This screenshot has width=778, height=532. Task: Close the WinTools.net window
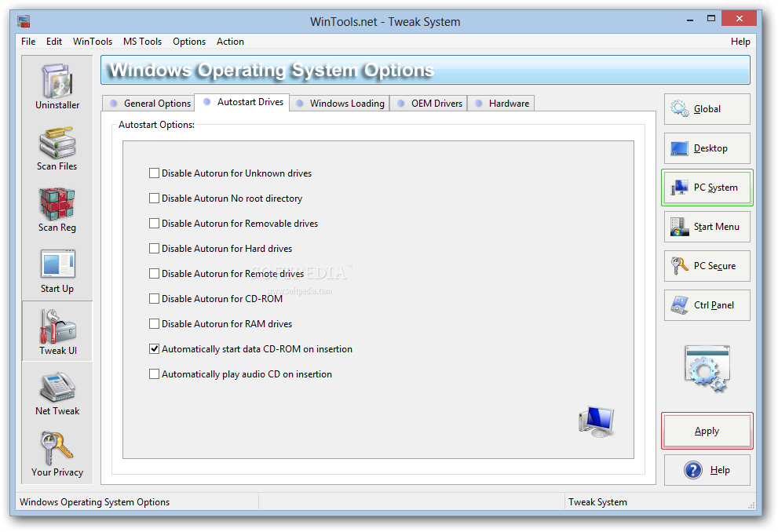point(740,19)
